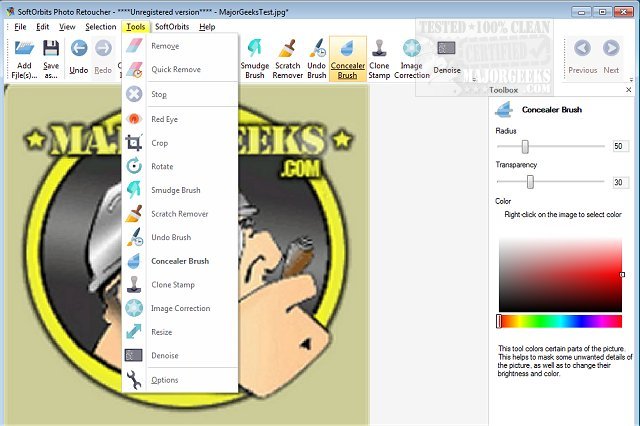Choose Remove from the Tools menu
This screenshot has height=426, width=640.
click(180, 46)
